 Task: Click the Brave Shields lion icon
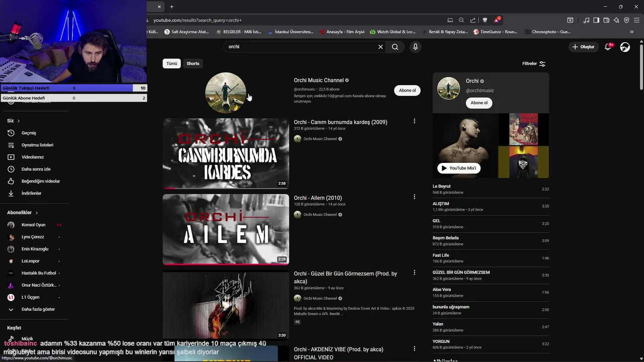coord(485,20)
